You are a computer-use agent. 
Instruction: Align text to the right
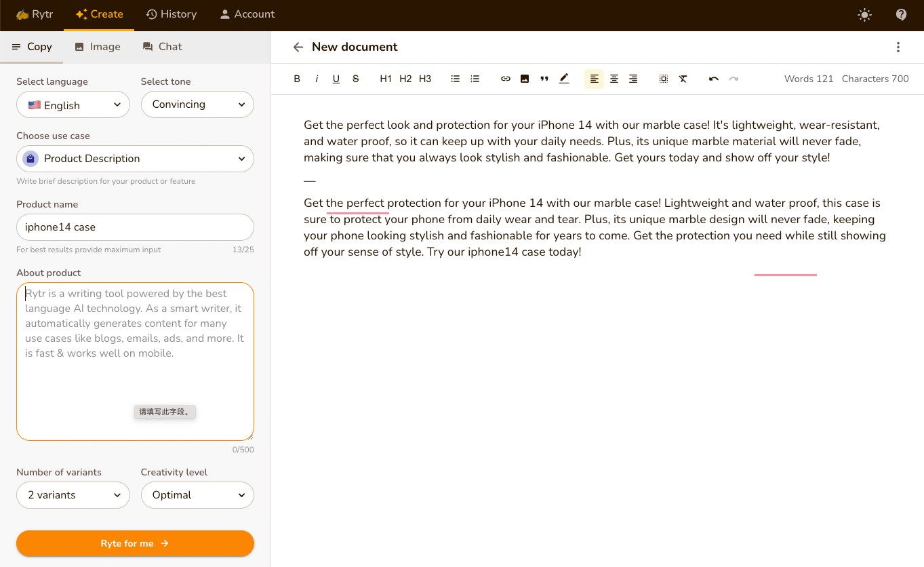click(633, 79)
